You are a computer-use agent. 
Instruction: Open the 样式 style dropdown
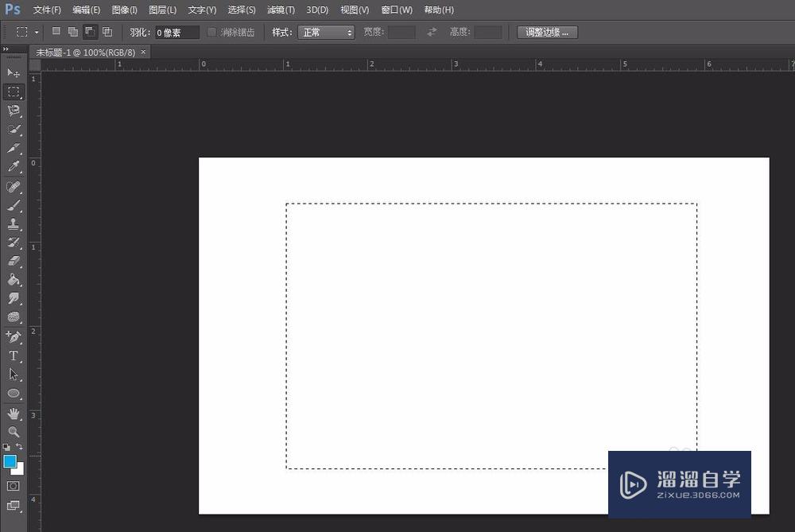tap(326, 33)
